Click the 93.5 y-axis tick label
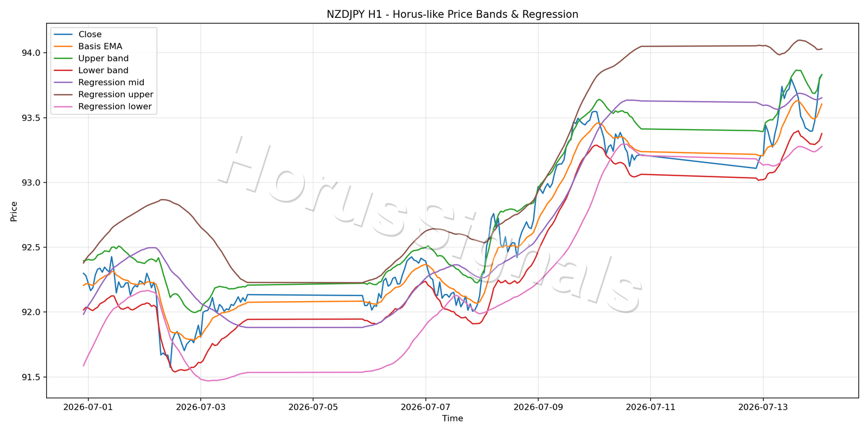The height and width of the screenshot is (434, 868). click(31, 118)
